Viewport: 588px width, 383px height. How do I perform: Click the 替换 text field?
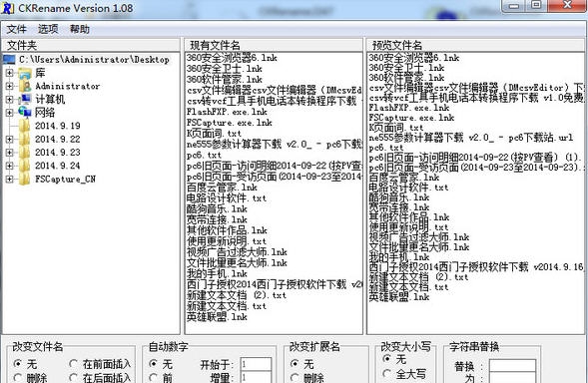point(512,365)
